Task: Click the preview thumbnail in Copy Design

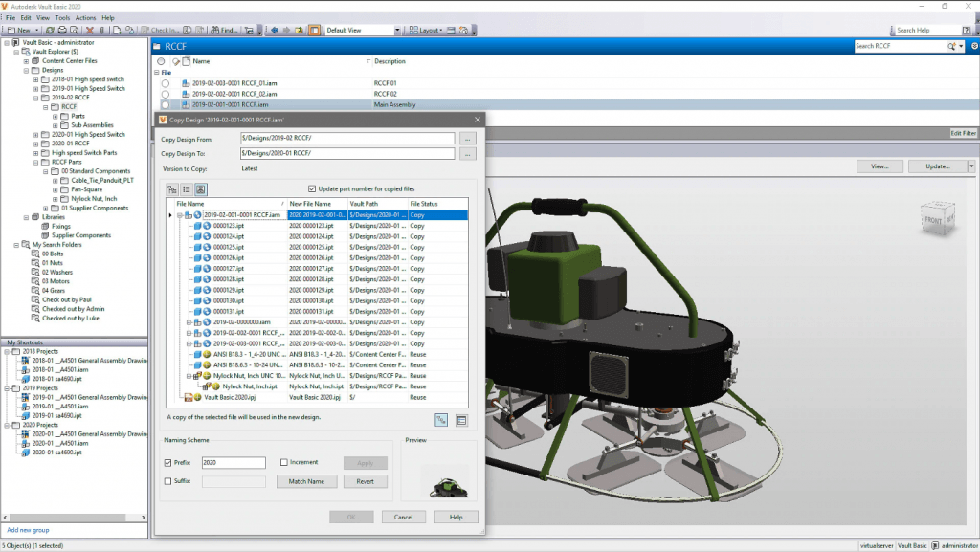Action: pos(448,487)
